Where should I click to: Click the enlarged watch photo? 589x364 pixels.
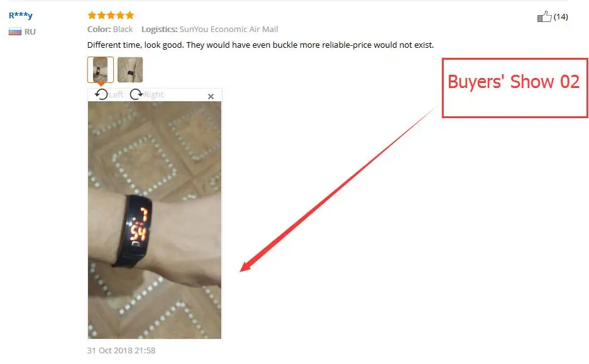pos(155,220)
